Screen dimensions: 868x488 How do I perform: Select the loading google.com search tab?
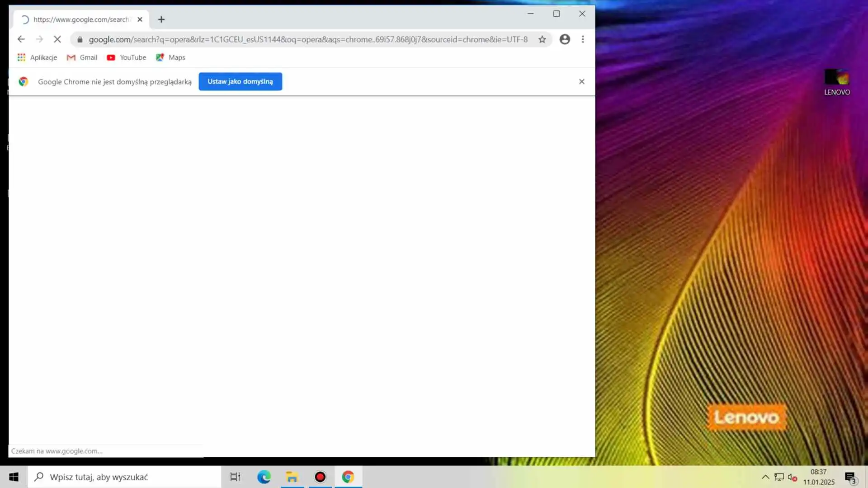[80, 19]
